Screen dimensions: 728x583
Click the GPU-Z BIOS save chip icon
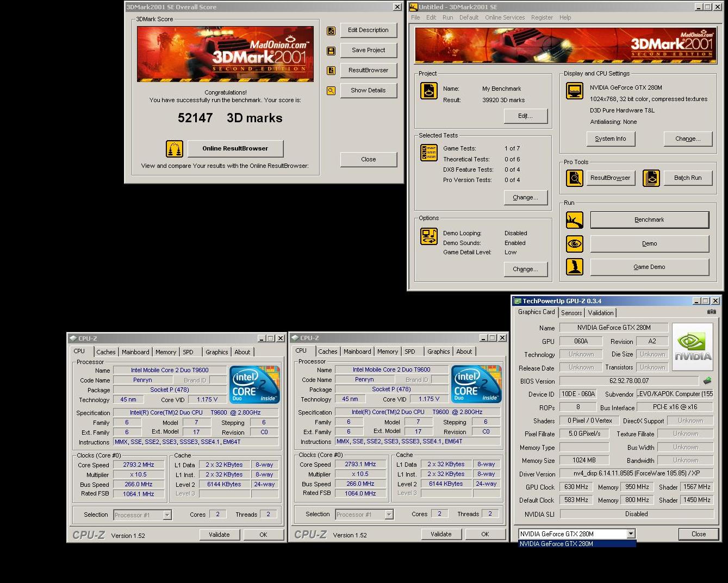[707, 381]
